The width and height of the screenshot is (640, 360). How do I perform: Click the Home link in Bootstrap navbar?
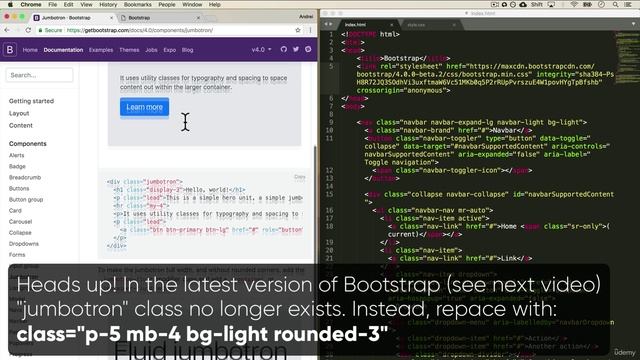click(x=30, y=50)
